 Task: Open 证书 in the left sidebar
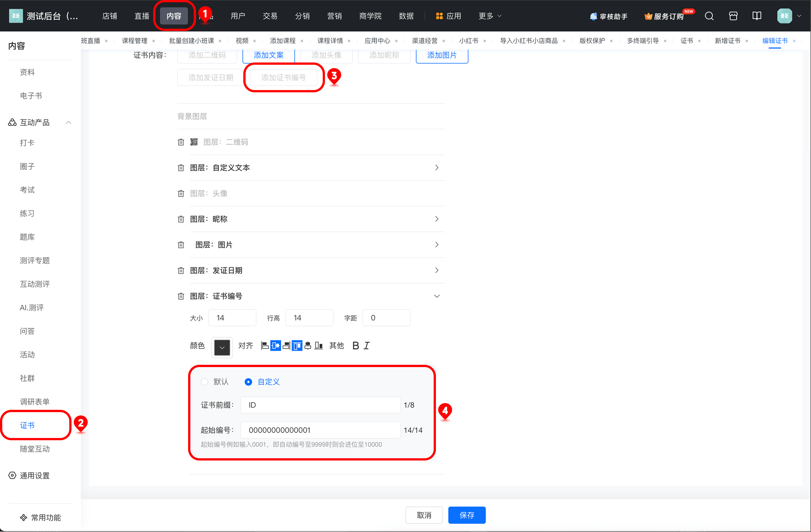tap(27, 425)
